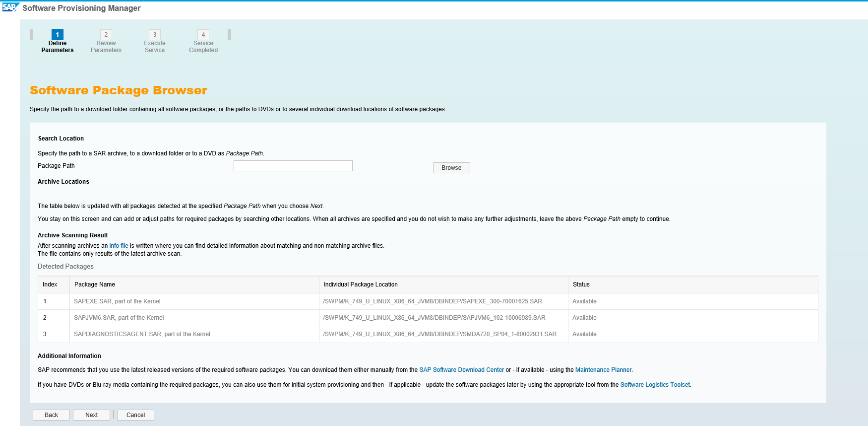This screenshot has width=868, height=426.
Task: Click the Detected Packages table title
Action: (65, 267)
